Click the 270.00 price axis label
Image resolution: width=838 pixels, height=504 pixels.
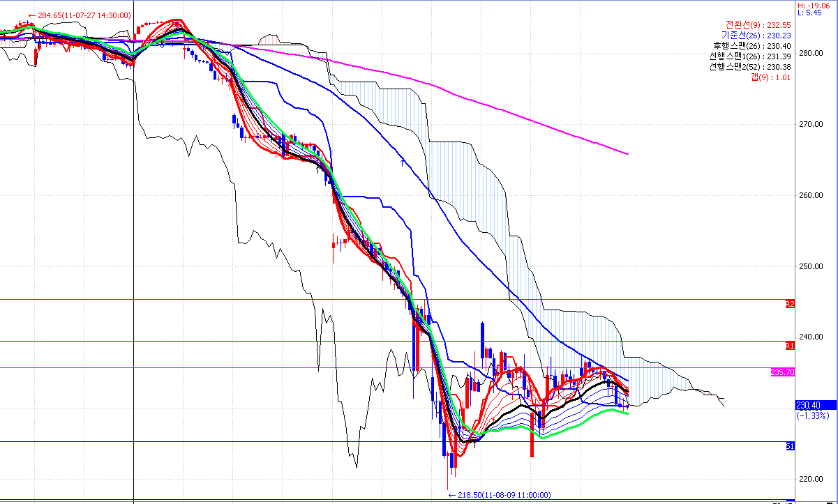pyautogui.click(x=808, y=124)
